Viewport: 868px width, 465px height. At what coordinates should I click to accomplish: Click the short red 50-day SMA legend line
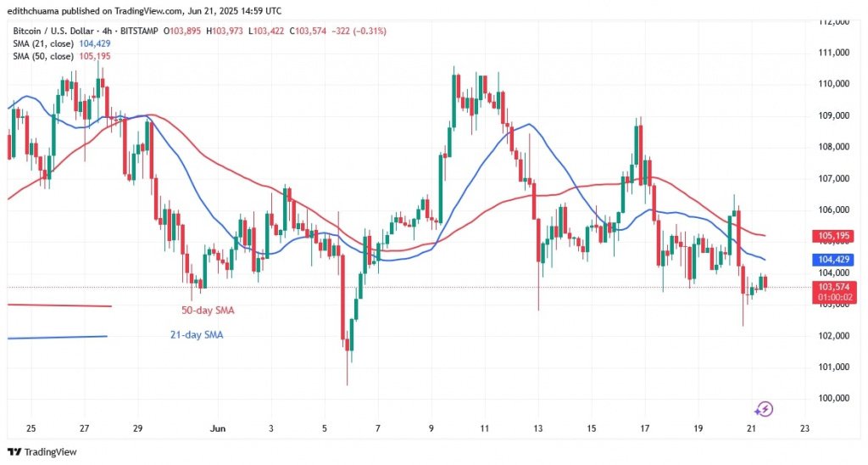click(x=60, y=305)
